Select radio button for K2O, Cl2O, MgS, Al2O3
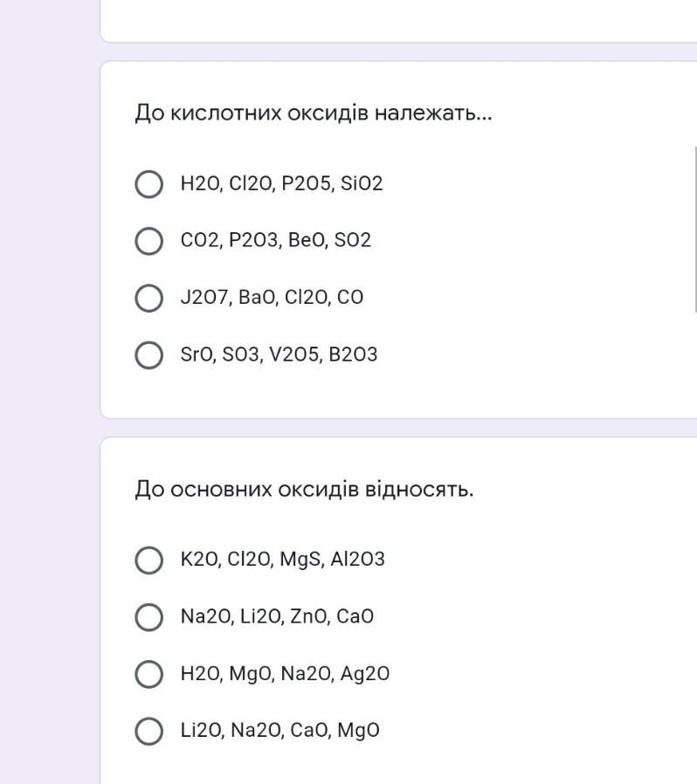 click(149, 560)
